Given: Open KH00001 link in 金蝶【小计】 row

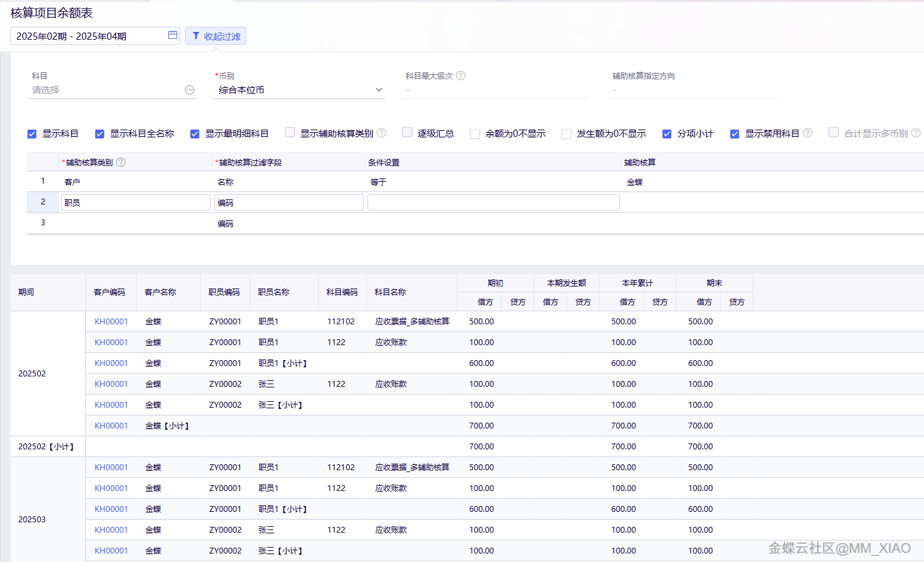Looking at the screenshot, I should click(x=111, y=425).
